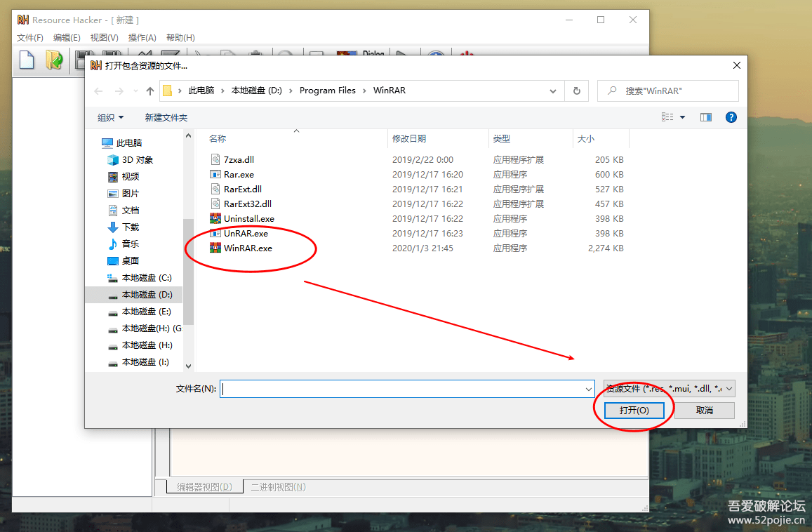
Task: Open the 文件(F) menu in Resource Hacker
Action: coord(30,38)
